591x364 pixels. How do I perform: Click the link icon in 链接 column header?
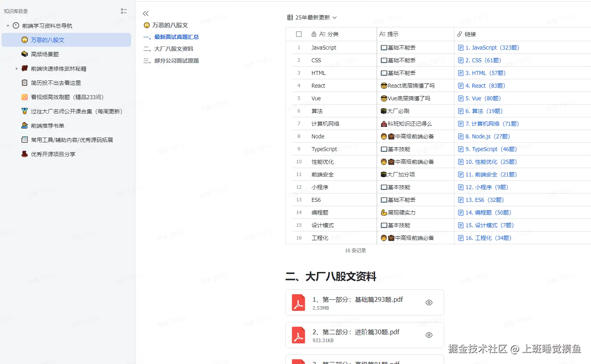pos(460,34)
